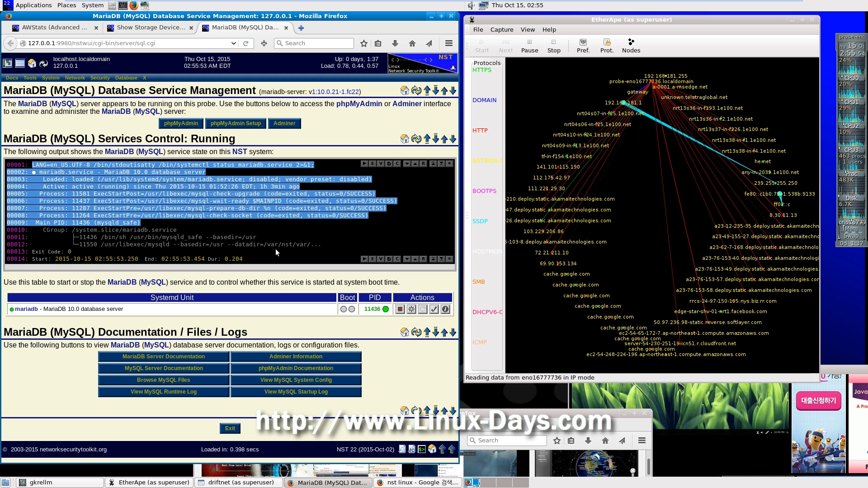The height and width of the screenshot is (488, 868).
Task: Click the first Boot indicator circle for mariadb
Action: 344,309
